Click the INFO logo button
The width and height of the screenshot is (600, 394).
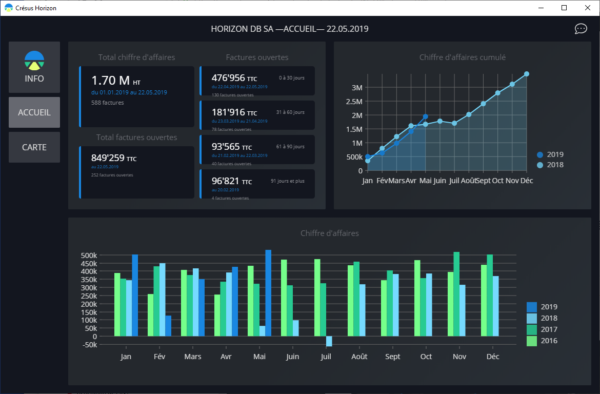tap(34, 67)
